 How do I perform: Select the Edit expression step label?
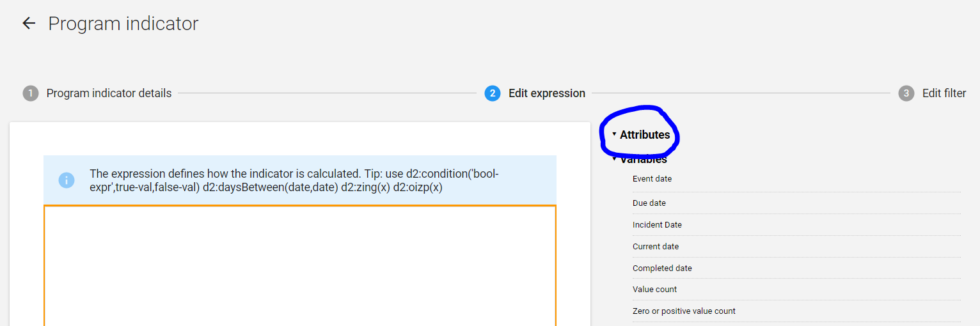546,93
